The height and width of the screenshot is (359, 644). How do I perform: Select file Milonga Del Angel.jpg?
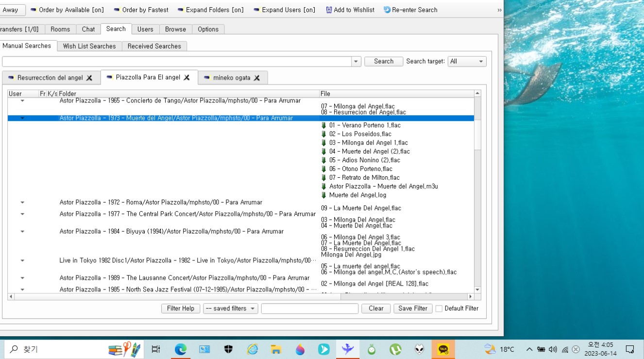coord(351,255)
